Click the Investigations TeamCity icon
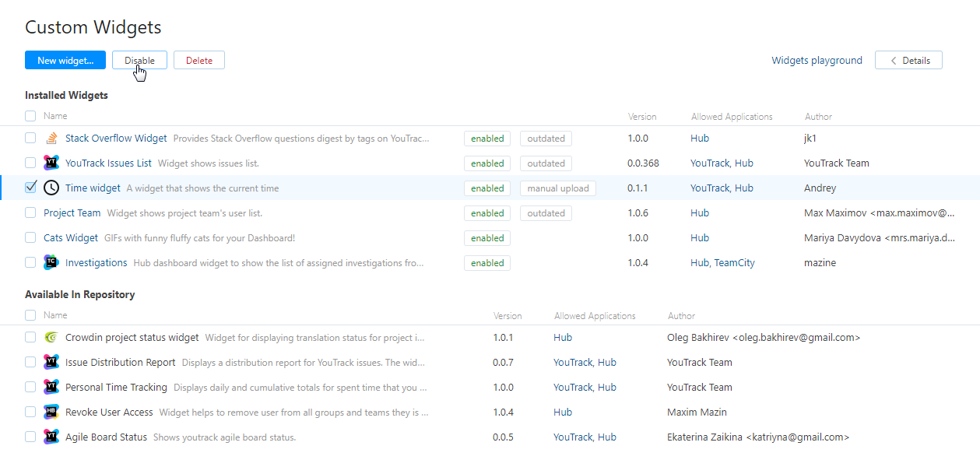 (x=51, y=263)
